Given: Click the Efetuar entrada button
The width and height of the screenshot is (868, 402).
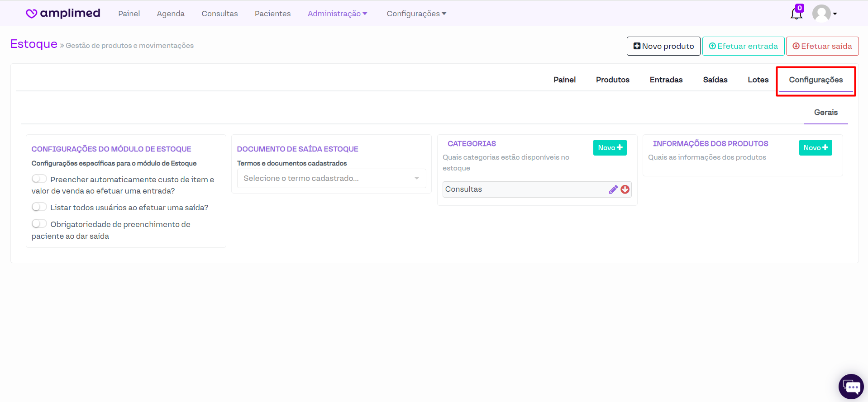Looking at the screenshot, I should pos(743,46).
